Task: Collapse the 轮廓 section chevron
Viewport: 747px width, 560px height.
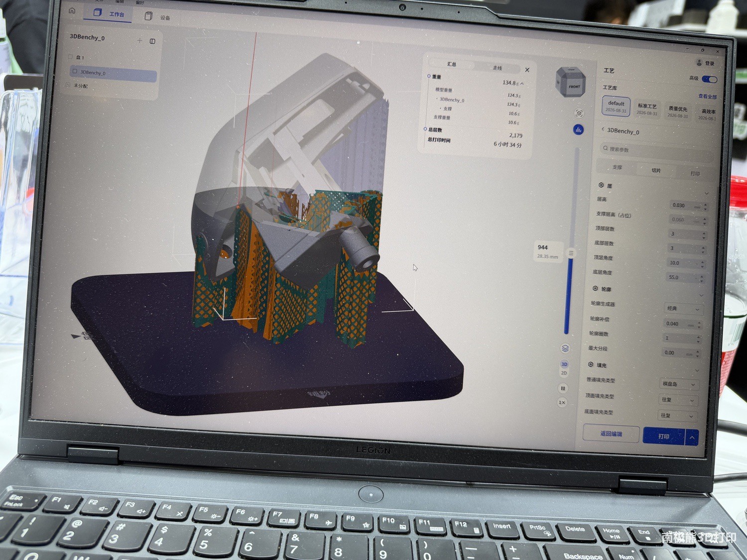Action: click(x=702, y=295)
